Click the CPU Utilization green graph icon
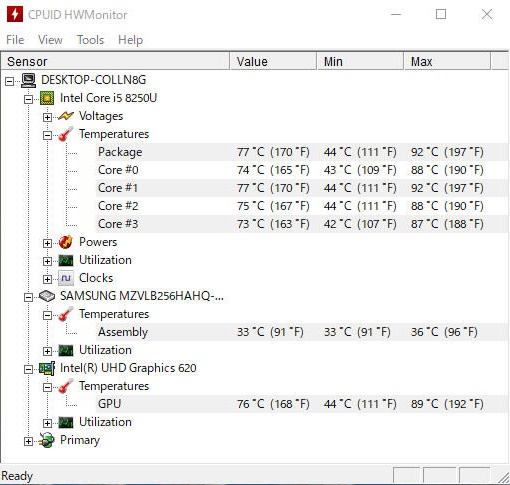510x485 pixels. pyautogui.click(x=66, y=260)
